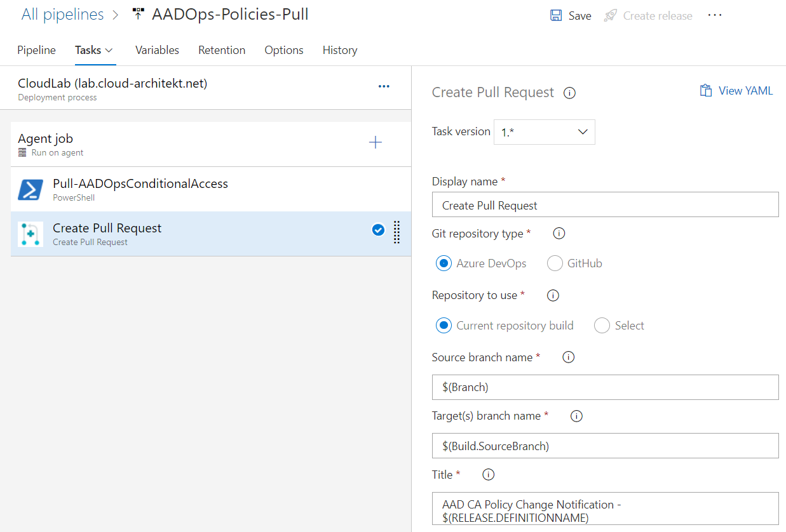Edit the Display name field
786x532 pixels.
pos(605,204)
